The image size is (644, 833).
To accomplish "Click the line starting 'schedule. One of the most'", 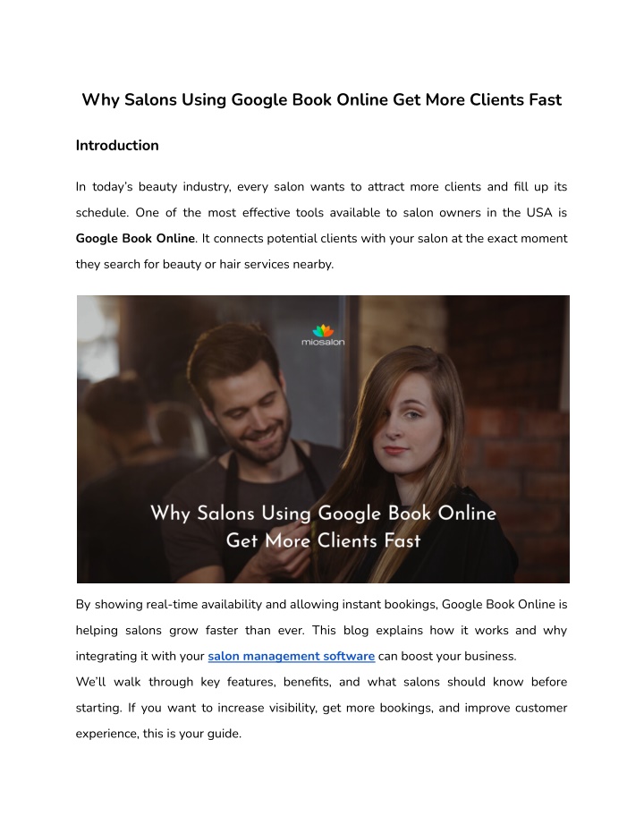I will pos(322,213).
